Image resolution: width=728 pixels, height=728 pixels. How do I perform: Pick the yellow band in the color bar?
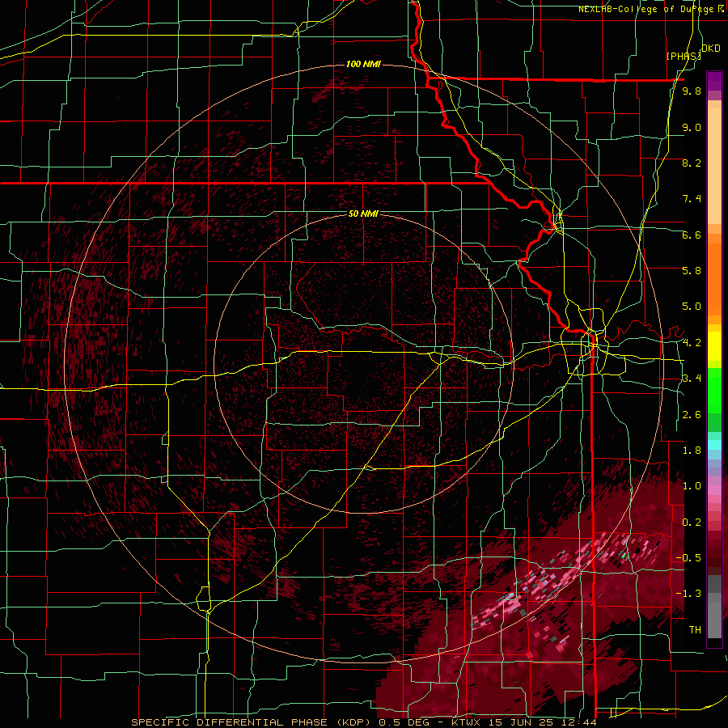(x=714, y=346)
